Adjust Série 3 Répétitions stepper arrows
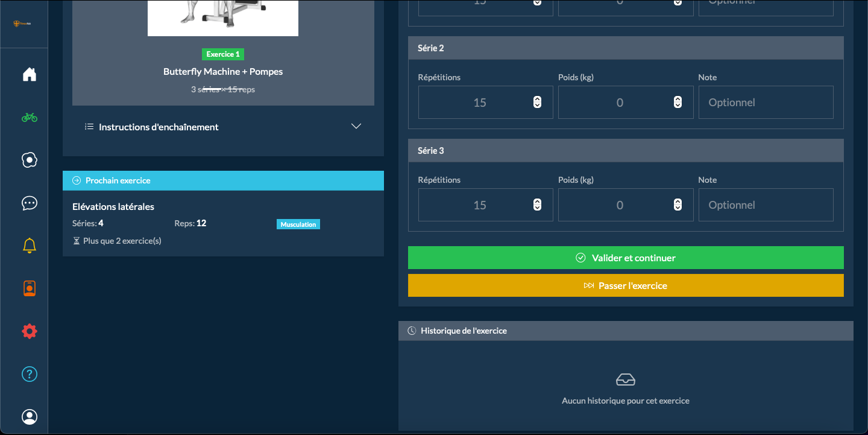The height and width of the screenshot is (435, 868). (x=537, y=205)
